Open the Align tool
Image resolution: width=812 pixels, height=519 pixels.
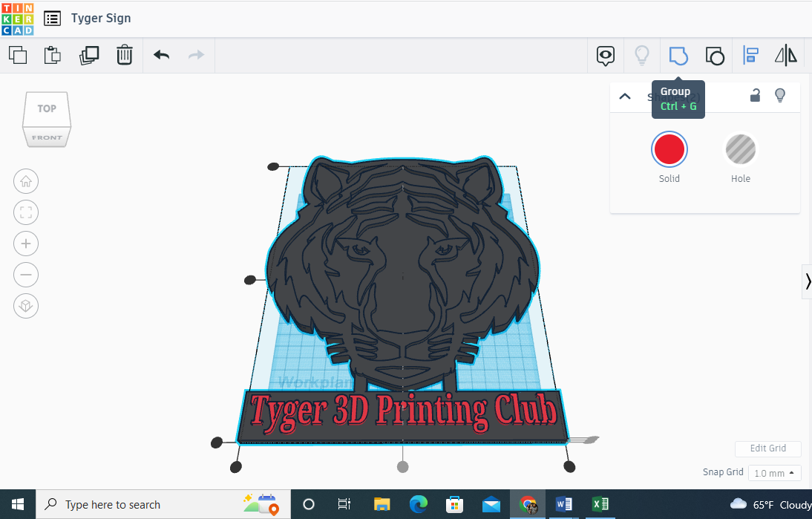pyautogui.click(x=750, y=55)
